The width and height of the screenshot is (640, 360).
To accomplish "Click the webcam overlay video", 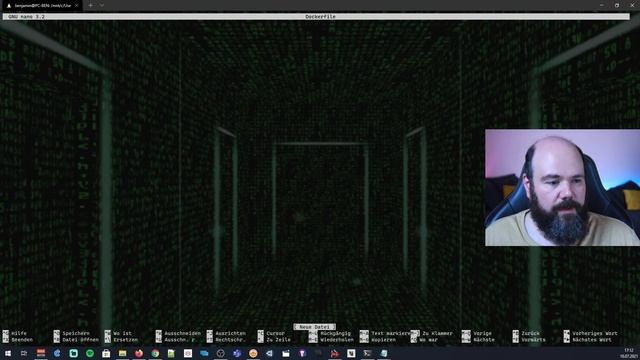I will pyautogui.click(x=562, y=188).
